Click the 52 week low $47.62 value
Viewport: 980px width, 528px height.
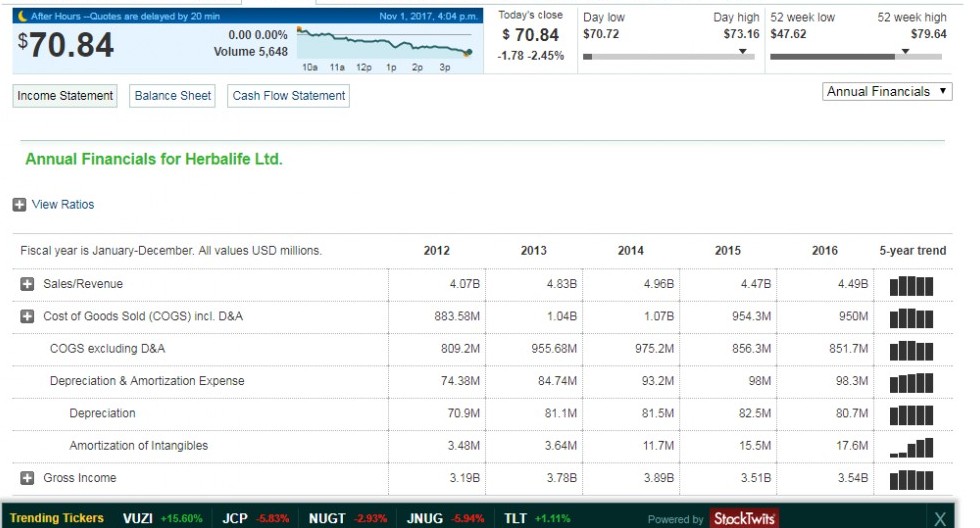pos(788,34)
